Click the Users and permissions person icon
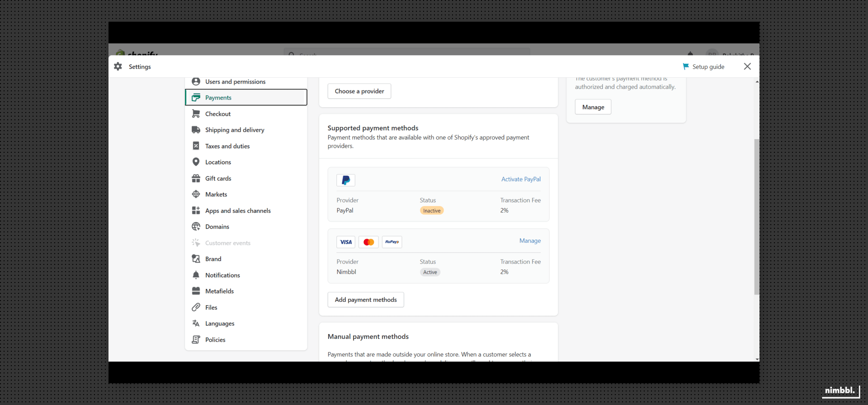 [x=196, y=81]
